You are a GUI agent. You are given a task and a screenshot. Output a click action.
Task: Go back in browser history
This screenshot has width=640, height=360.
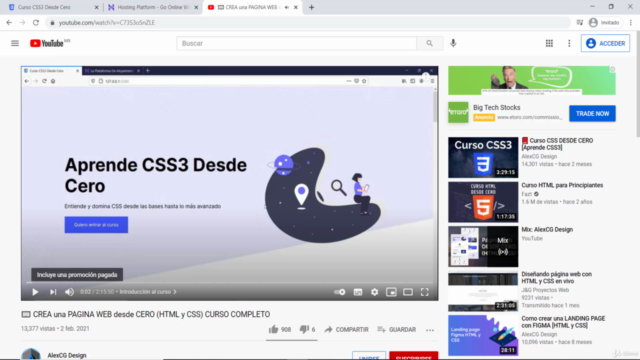(9, 22)
